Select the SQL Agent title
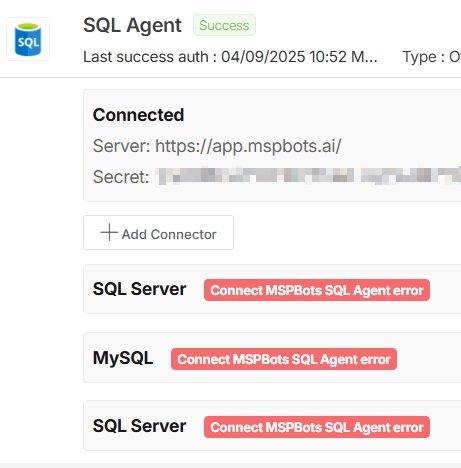The height and width of the screenshot is (468, 461). click(132, 25)
